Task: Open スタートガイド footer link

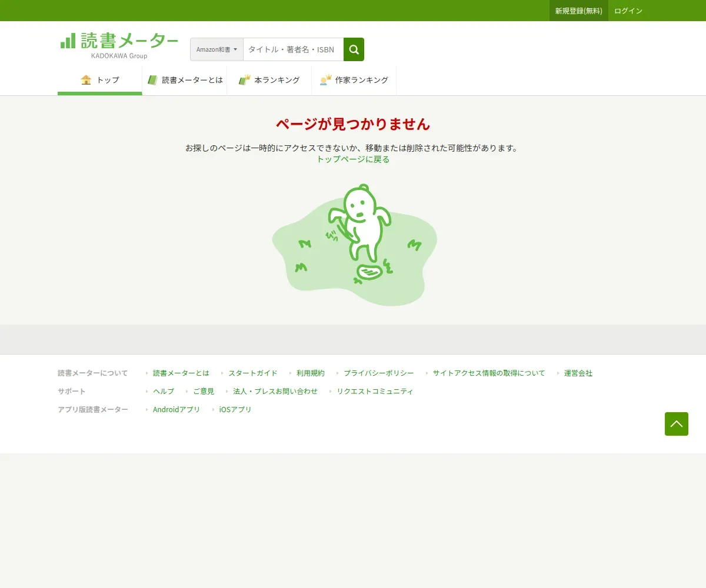Action: (253, 373)
